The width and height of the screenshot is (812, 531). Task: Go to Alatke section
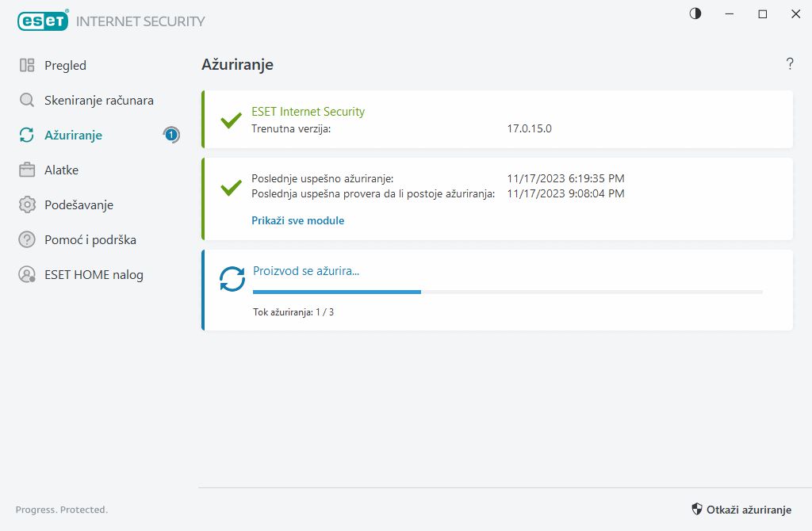pos(61,170)
